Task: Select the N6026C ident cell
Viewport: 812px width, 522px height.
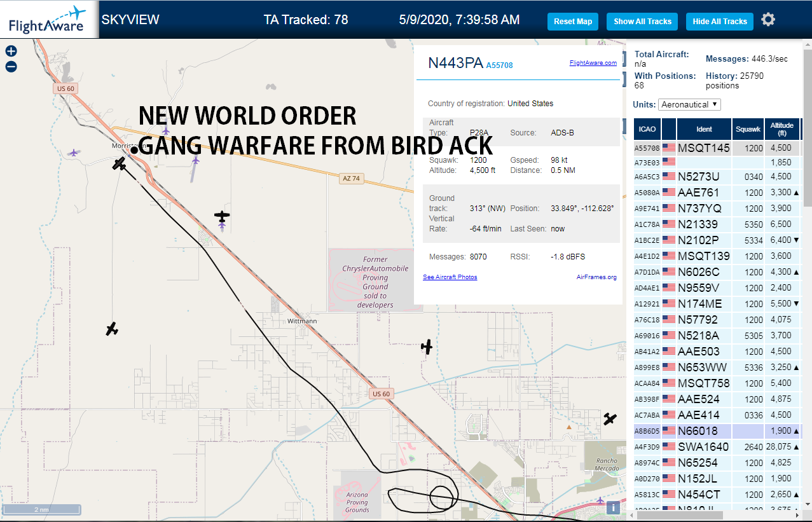Action: (x=704, y=272)
